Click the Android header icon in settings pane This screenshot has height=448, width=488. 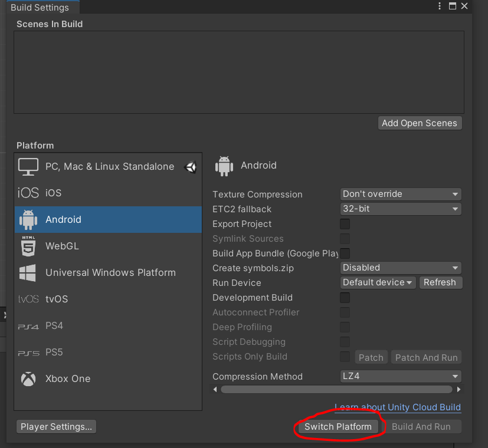(224, 166)
